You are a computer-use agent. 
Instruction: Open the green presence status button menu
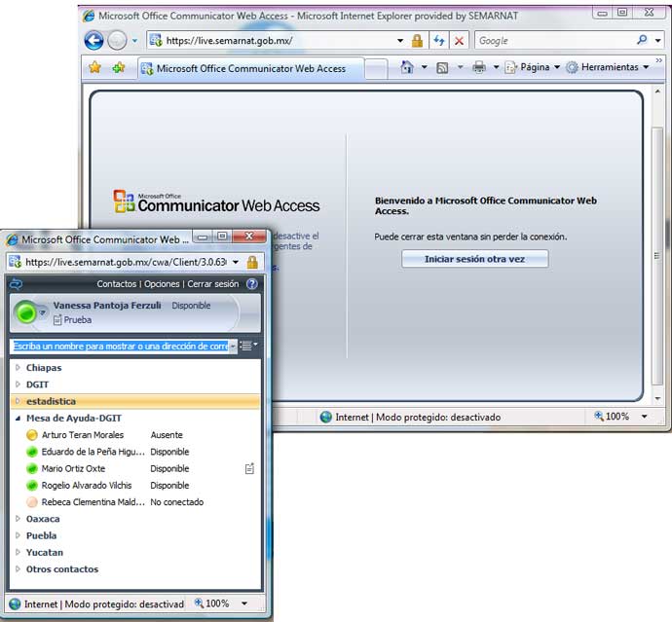tap(28, 313)
